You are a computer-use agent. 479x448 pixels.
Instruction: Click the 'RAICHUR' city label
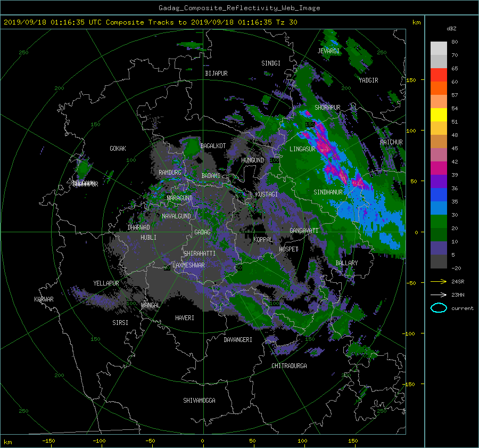point(391,142)
